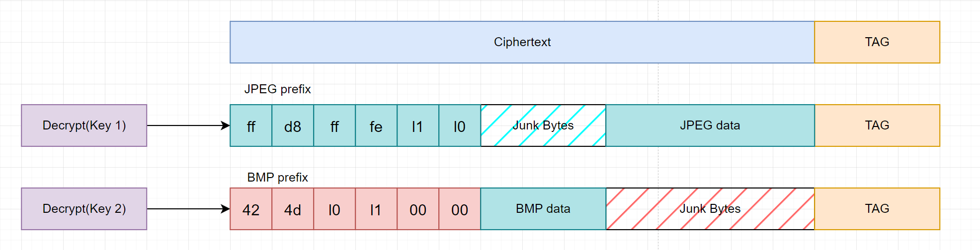
Task: Click the 4d byte cell
Action: [293, 209]
